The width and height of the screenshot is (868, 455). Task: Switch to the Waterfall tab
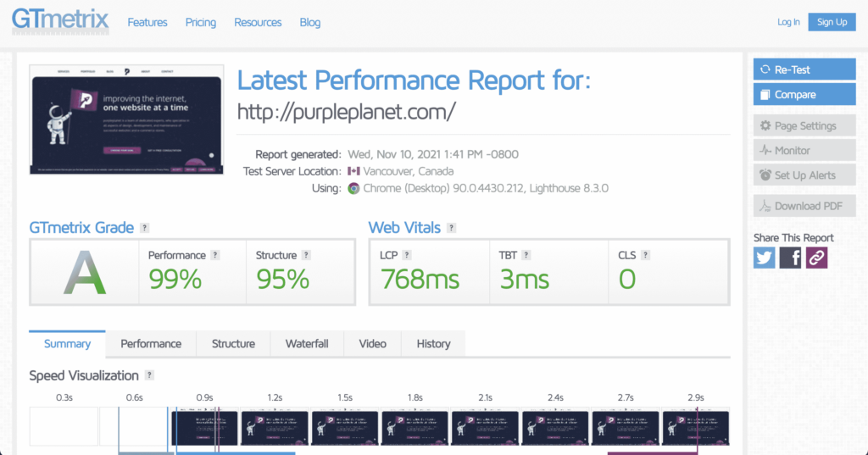point(308,344)
